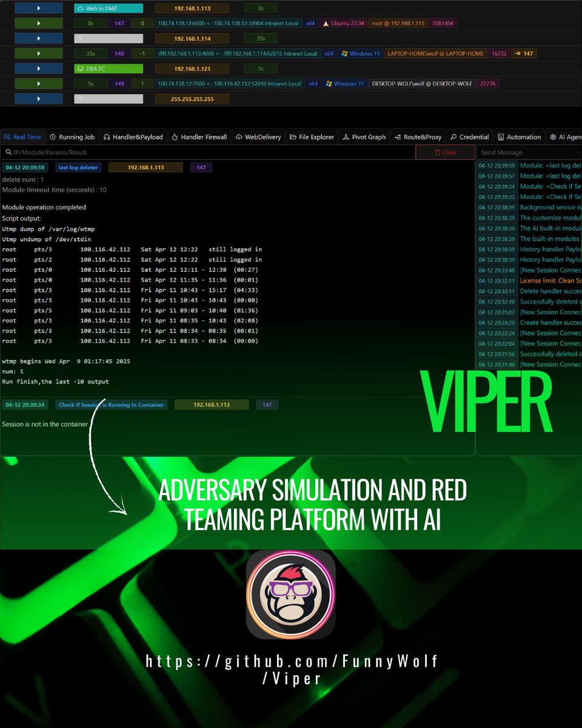Image resolution: width=582 pixels, height=728 pixels.
Task: Open the File Explorer tab
Action: [311, 136]
